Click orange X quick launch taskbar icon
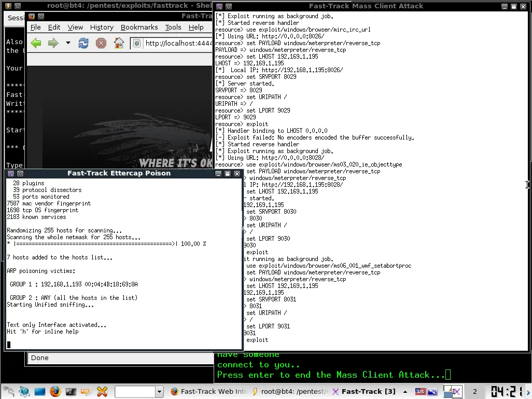This screenshot has height=399, width=532. pyautogui.click(x=102, y=392)
